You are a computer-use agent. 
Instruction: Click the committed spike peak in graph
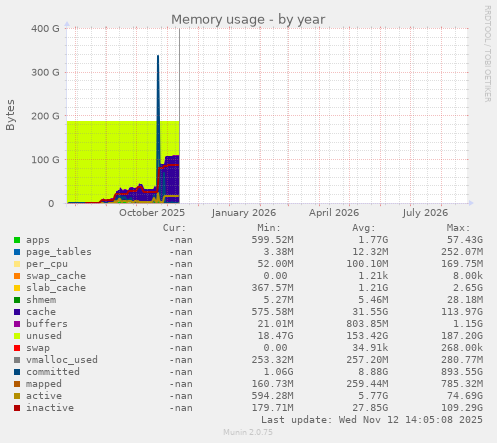158,57
